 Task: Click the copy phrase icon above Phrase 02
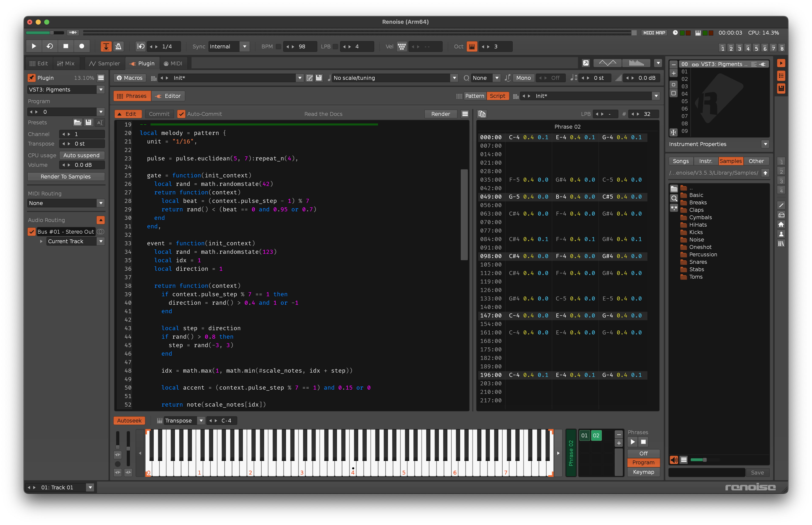tap(482, 114)
